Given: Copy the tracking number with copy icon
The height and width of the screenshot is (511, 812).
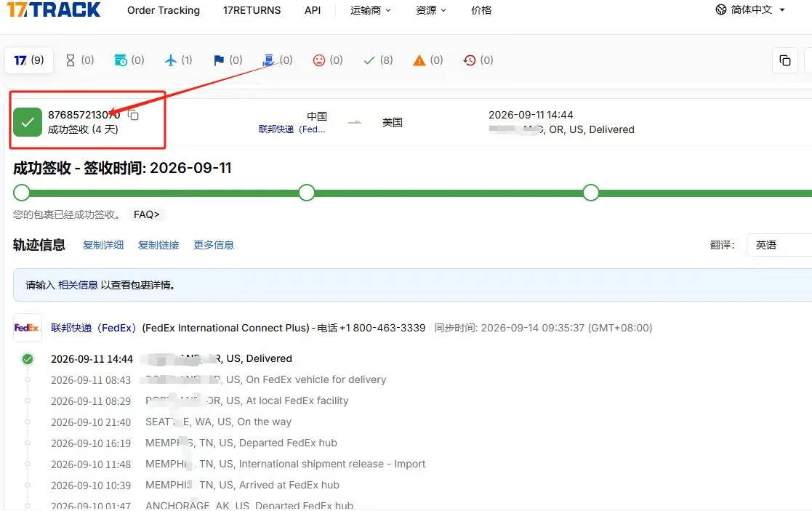Looking at the screenshot, I should (134, 115).
